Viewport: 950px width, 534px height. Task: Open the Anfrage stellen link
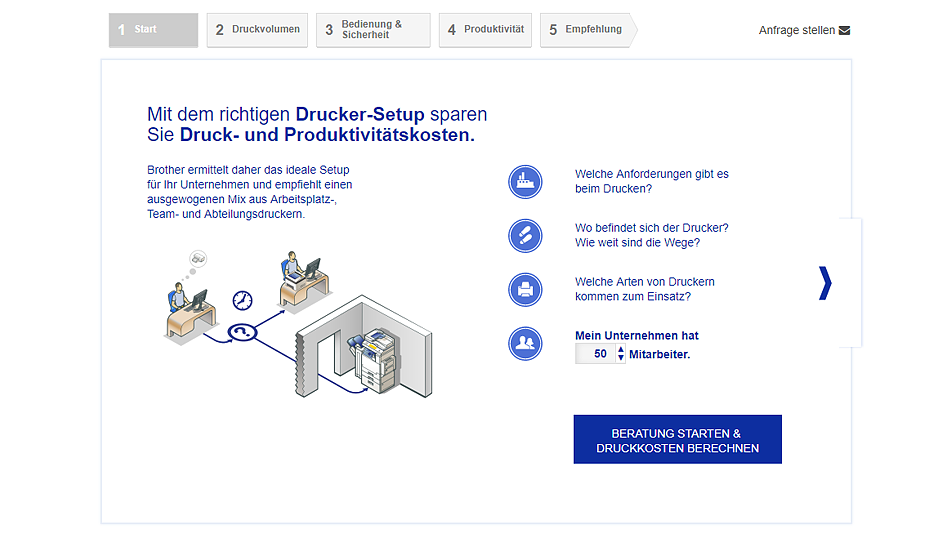[797, 30]
